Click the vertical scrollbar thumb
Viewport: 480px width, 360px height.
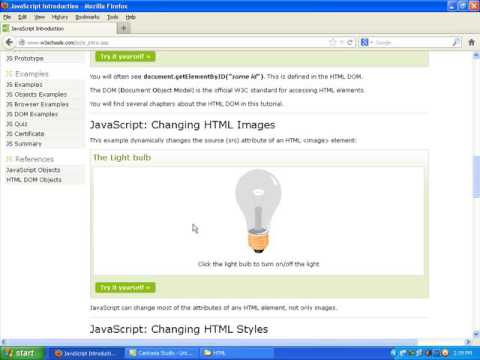coord(476,177)
